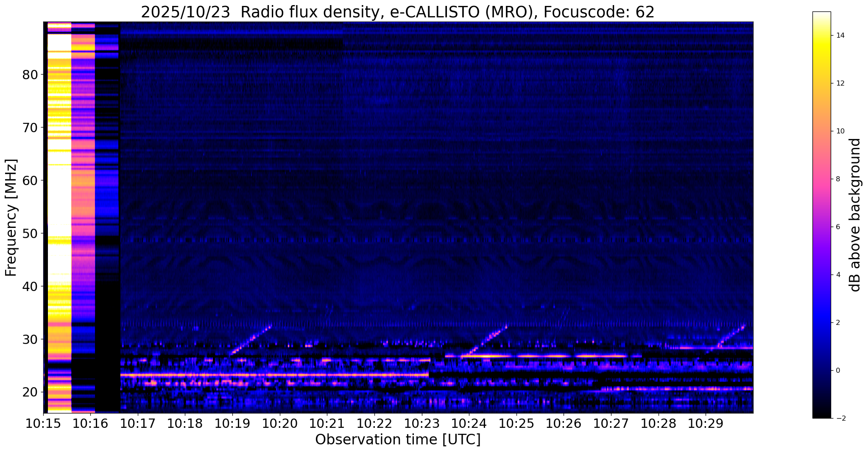Pick the 10:18 time tick label
Image resolution: width=868 pixels, height=452 pixels.
coord(185,423)
